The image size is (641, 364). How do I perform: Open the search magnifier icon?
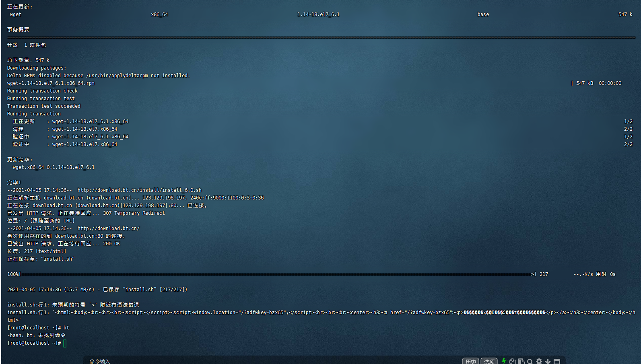coord(530,361)
